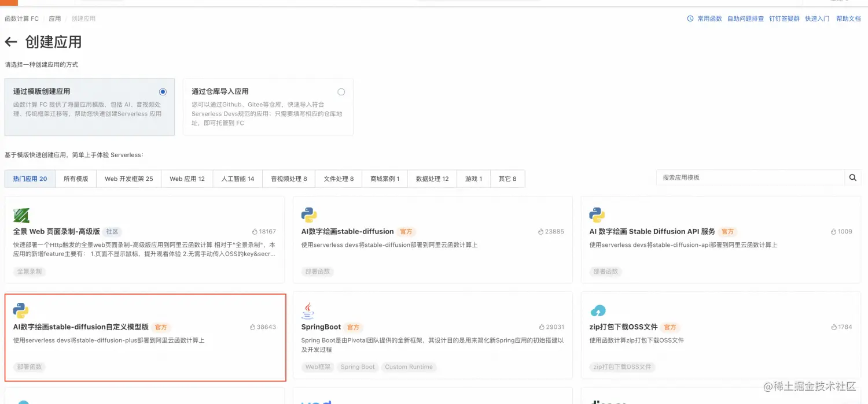
Task: Click the back arrow beside 创建应用
Action: [11, 42]
